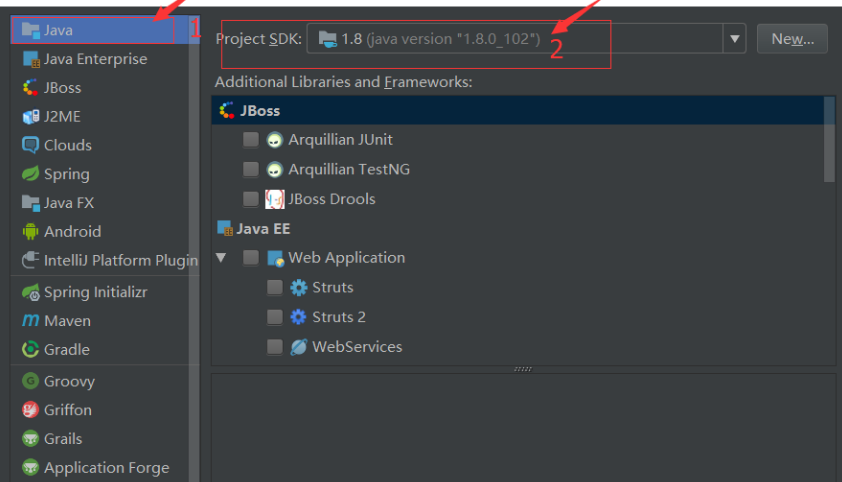Choose IntelliJ Platform Plugin label
842x482 pixels.
point(121,260)
